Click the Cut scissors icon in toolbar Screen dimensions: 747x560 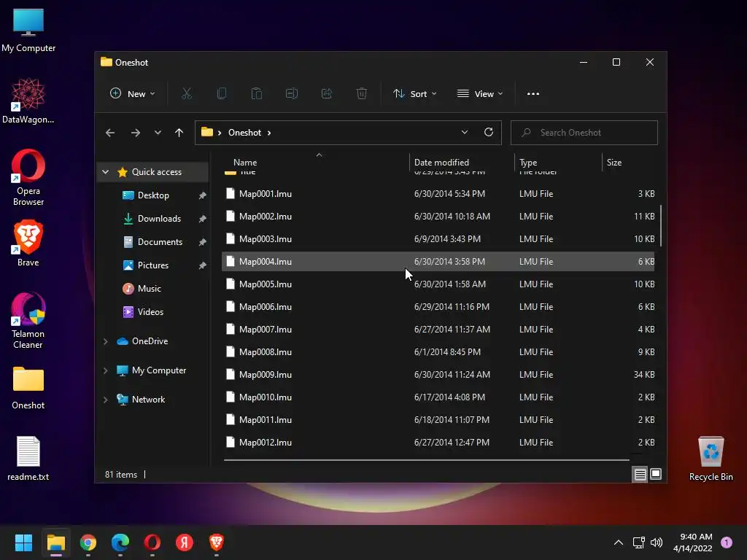coord(186,94)
